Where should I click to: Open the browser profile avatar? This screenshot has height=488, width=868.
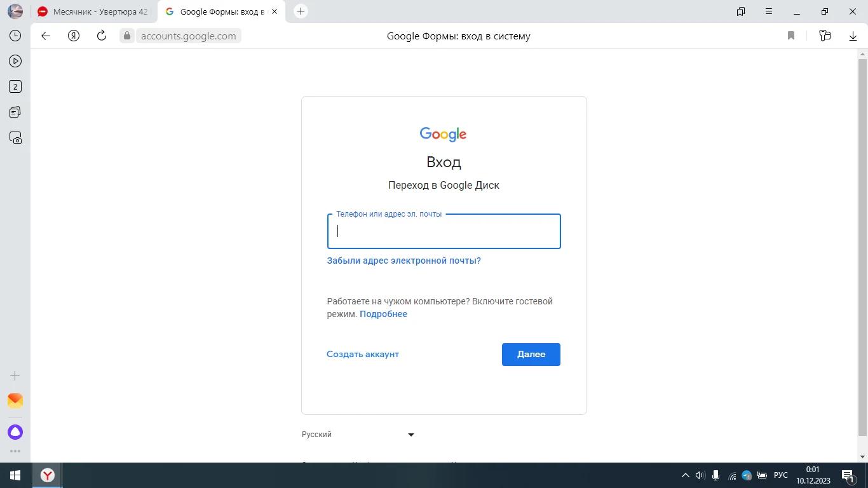[x=15, y=11]
